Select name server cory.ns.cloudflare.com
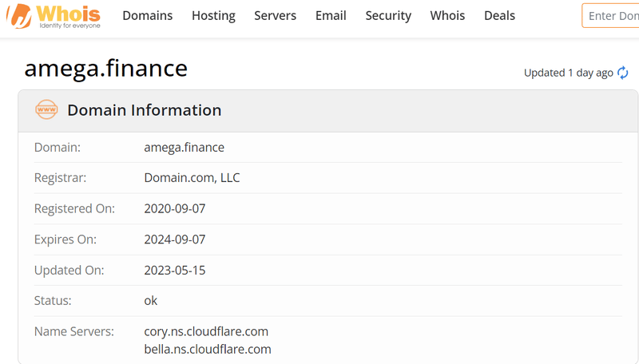 tap(206, 331)
